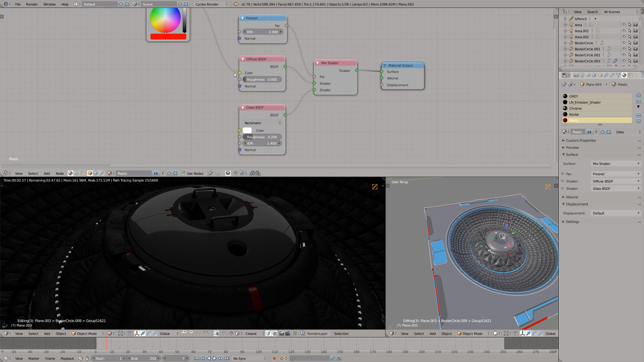
Task: Select translate manipulator arrow in left viewport
Action: point(143,334)
